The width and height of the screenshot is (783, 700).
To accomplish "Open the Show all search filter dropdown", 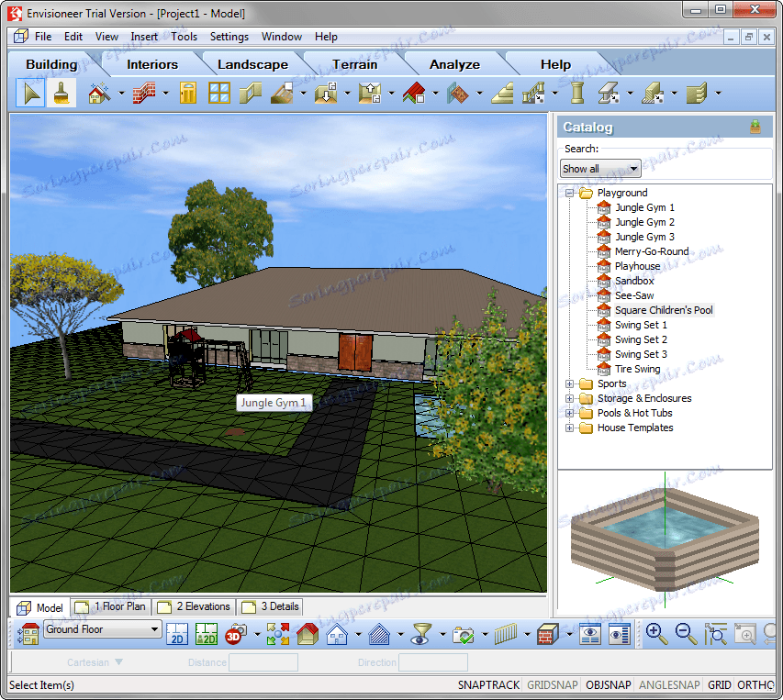I will point(600,169).
